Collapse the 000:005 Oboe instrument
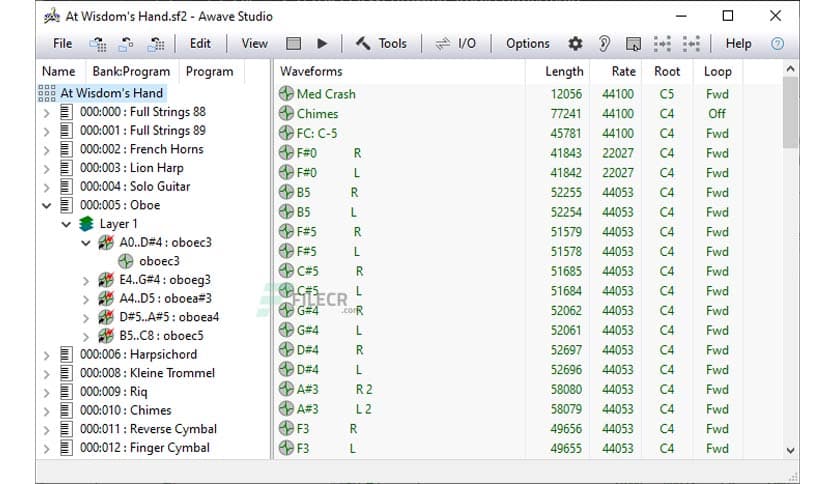836x484 pixels. pyautogui.click(x=47, y=205)
